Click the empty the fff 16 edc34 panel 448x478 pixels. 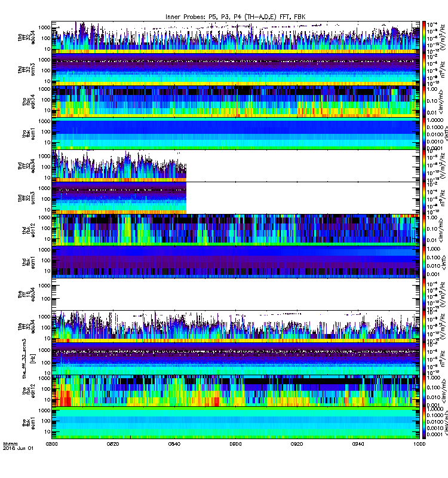click(235, 295)
